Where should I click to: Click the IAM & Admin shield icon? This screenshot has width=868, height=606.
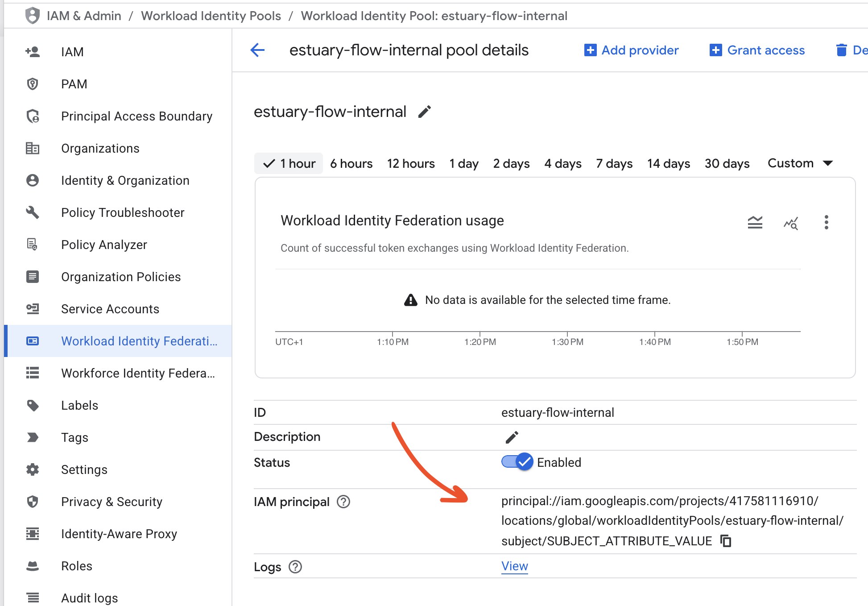[x=32, y=15]
